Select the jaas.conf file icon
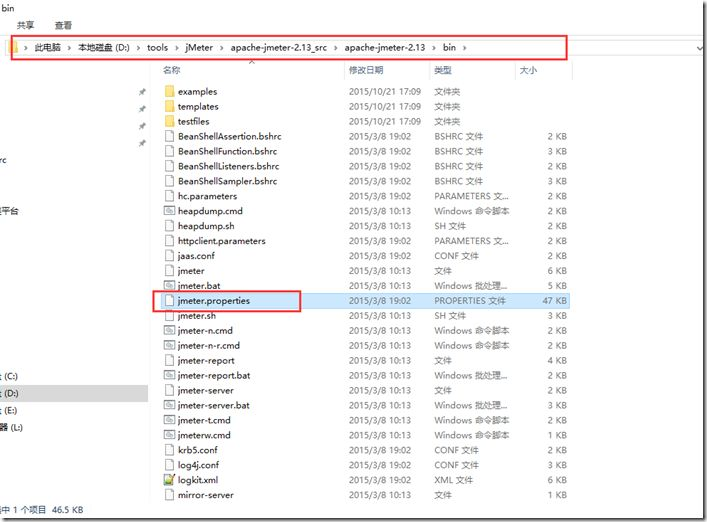 169,256
